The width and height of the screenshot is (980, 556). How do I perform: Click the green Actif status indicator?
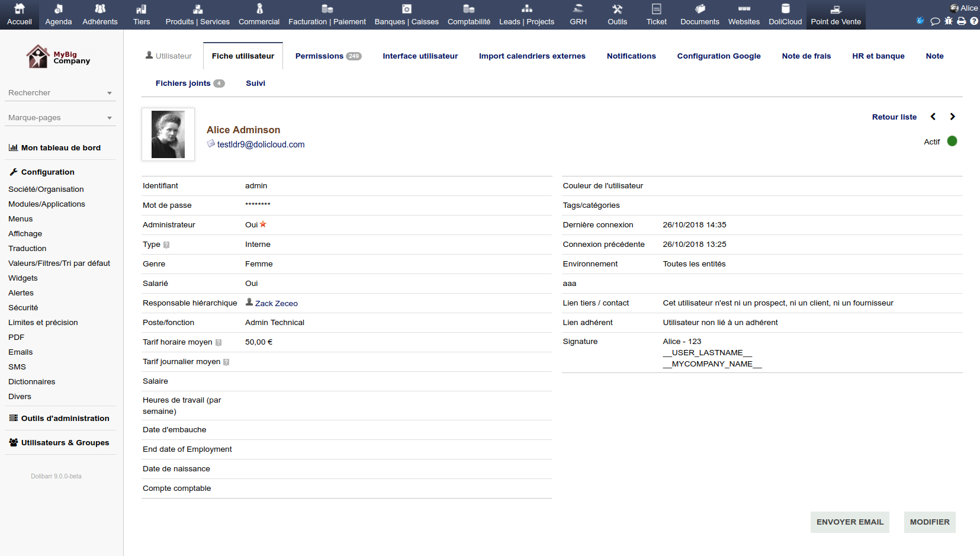[x=952, y=142]
